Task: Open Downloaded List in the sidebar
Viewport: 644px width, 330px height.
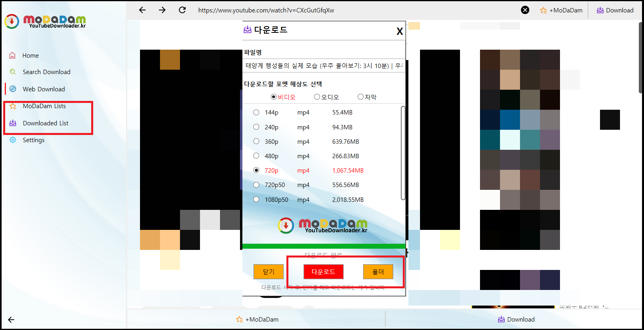Action: (x=46, y=123)
